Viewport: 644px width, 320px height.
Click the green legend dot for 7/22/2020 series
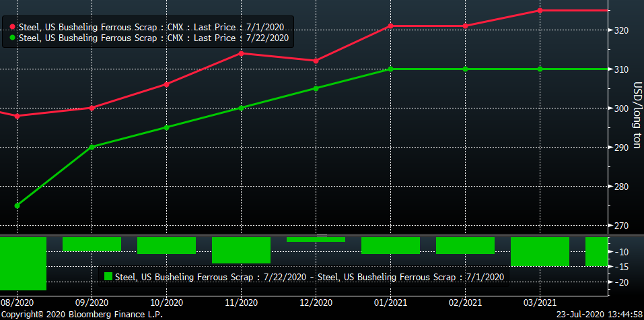tap(13, 38)
